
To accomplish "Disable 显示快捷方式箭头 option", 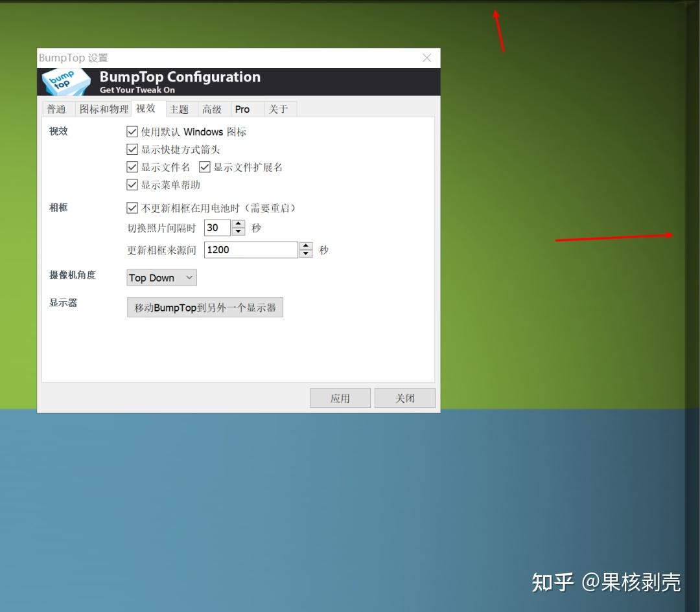I will (x=133, y=149).
